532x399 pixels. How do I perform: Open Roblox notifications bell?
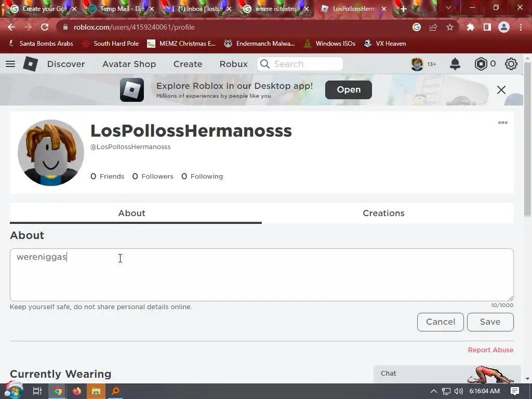point(455,64)
